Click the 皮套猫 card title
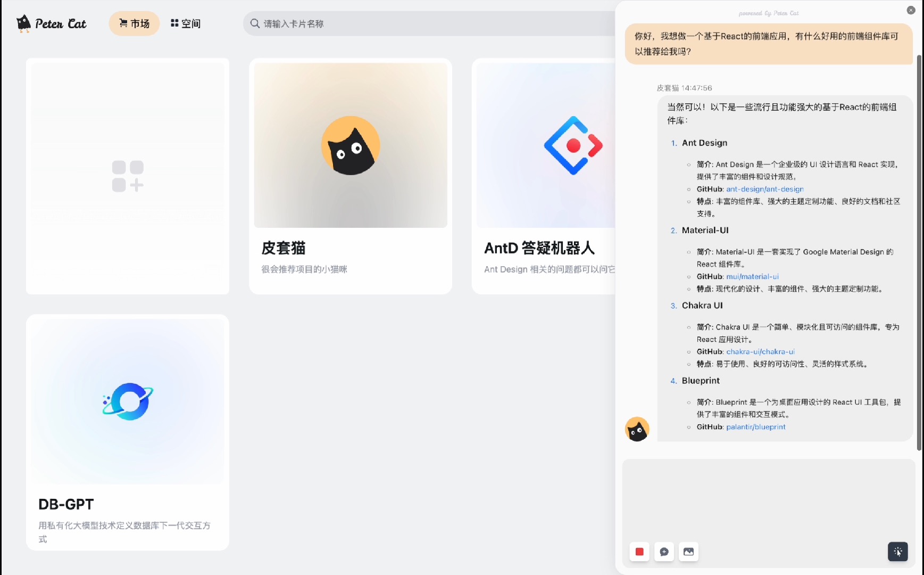 284,248
